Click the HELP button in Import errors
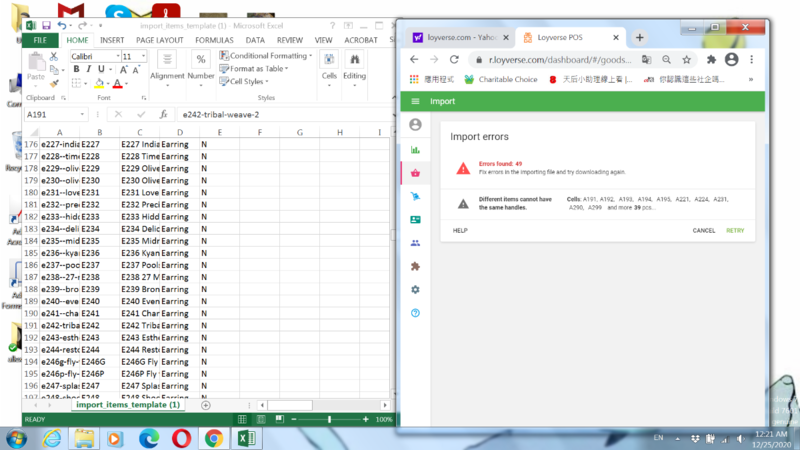The width and height of the screenshot is (800, 450). pyautogui.click(x=460, y=231)
